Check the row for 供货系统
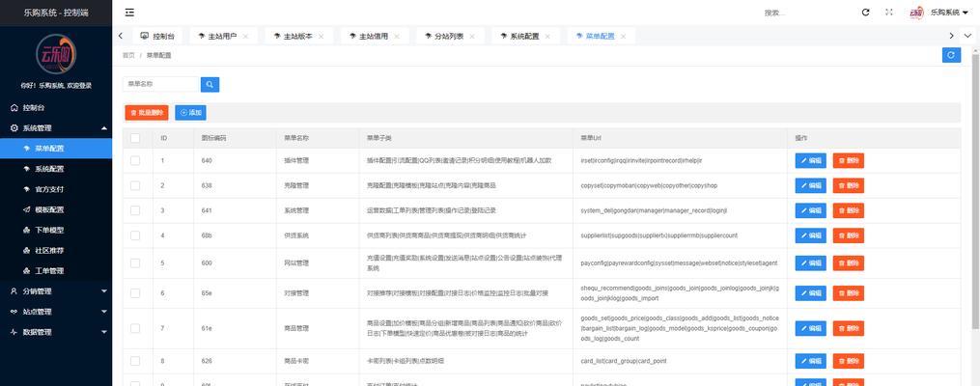Screen dimensions: 980x386 pos(135,235)
